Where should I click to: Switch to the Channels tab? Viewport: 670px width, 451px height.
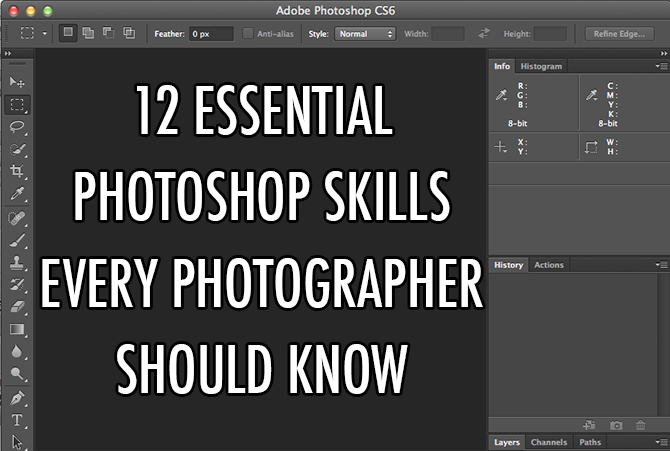[548, 442]
